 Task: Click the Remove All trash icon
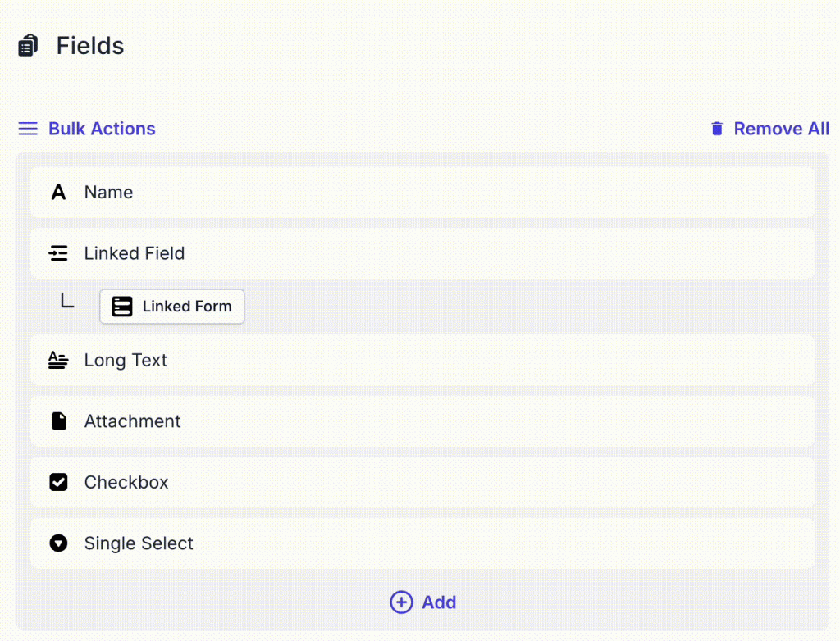click(717, 129)
